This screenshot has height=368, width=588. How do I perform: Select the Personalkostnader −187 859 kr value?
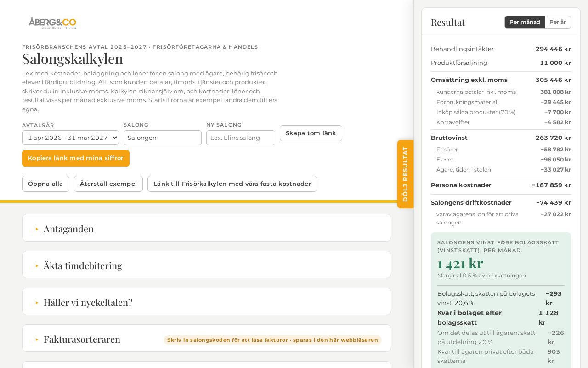click(551, 185)
